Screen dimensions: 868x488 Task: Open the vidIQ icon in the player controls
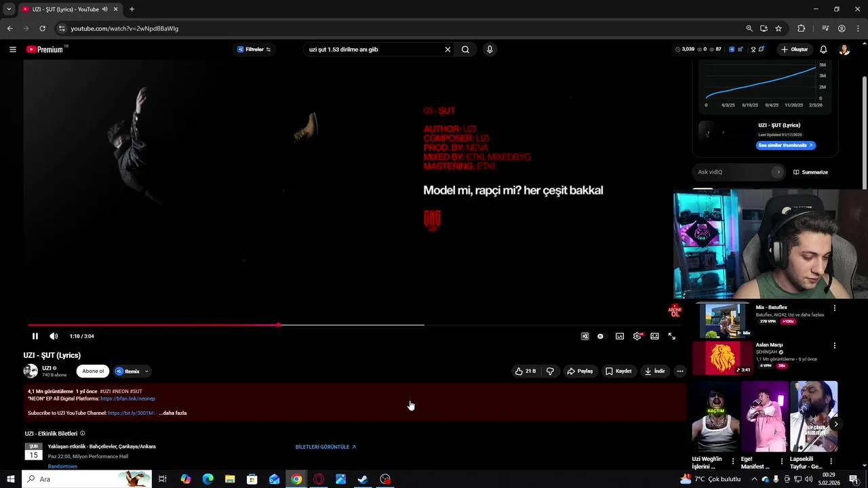[585, 336]
